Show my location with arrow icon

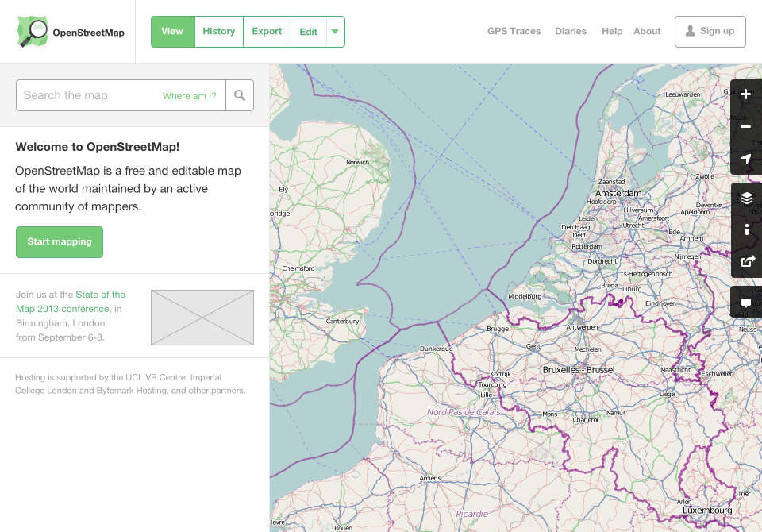(746, 159)
